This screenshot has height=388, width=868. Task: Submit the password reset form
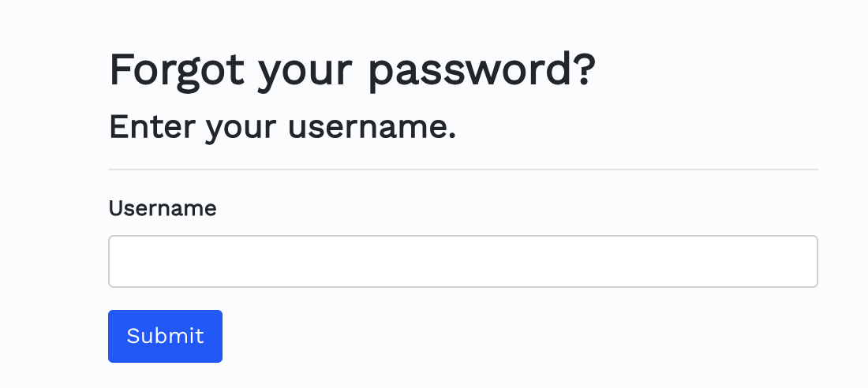[x=165, y=336]
